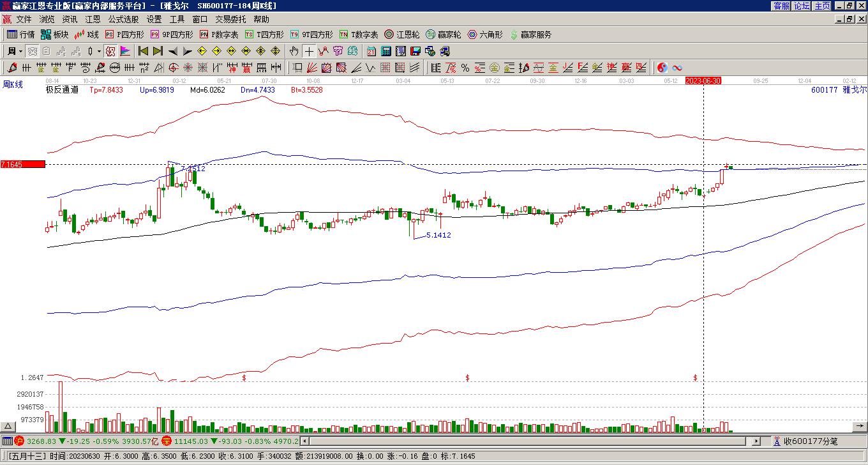Click the colored flag marker icon
Image resolution: width=868 pixels, height=465 pixels.
click(125, 51)
